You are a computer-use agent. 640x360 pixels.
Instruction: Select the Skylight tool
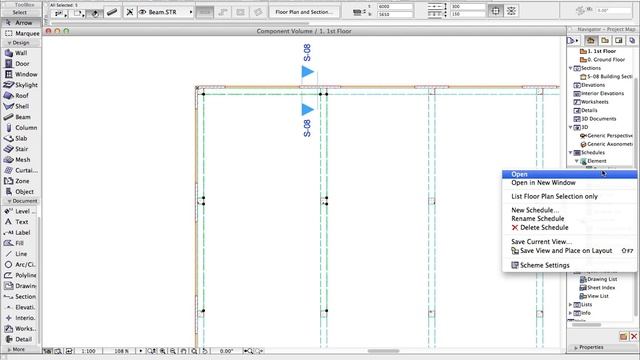pyautogui.click(x=20, y=85)
